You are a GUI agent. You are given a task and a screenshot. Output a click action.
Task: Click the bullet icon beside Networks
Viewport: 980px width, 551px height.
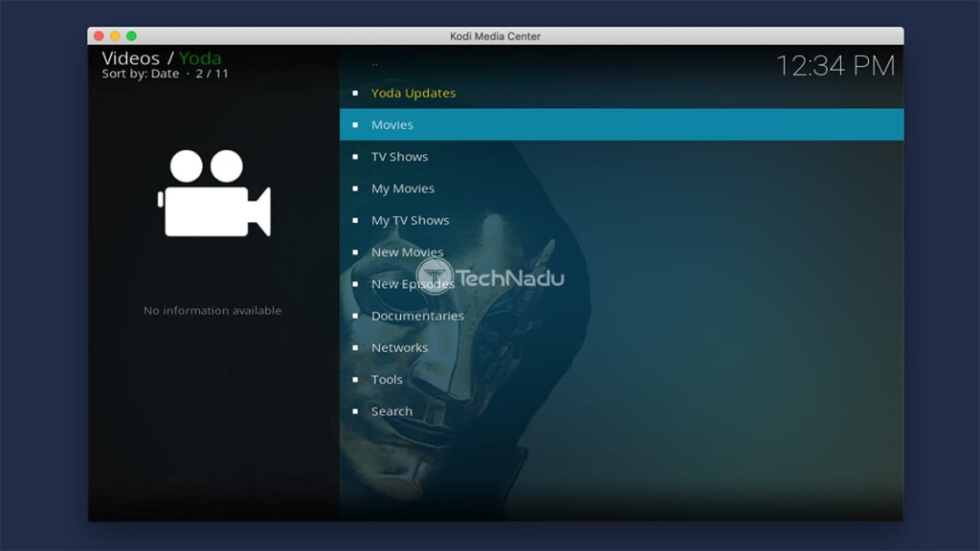point(356,348)
